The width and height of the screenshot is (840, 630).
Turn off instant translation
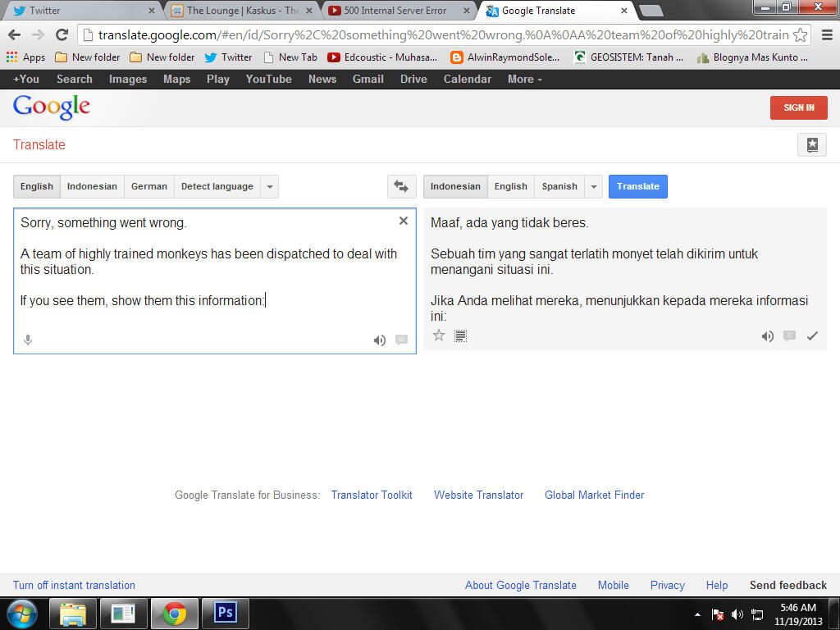pos(74,585)
